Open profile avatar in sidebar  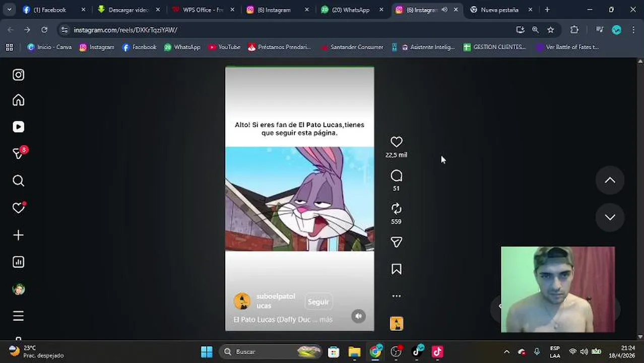18,289
